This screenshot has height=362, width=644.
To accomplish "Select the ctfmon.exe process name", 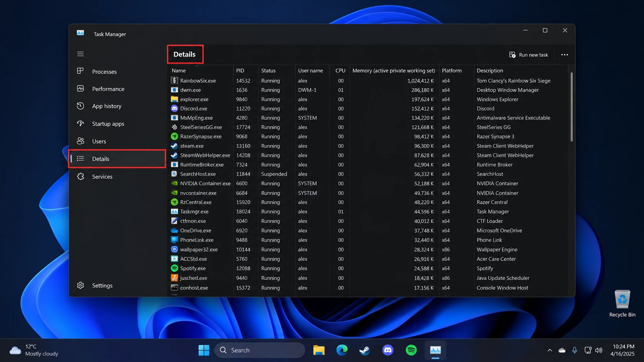I will pos(193,221).
